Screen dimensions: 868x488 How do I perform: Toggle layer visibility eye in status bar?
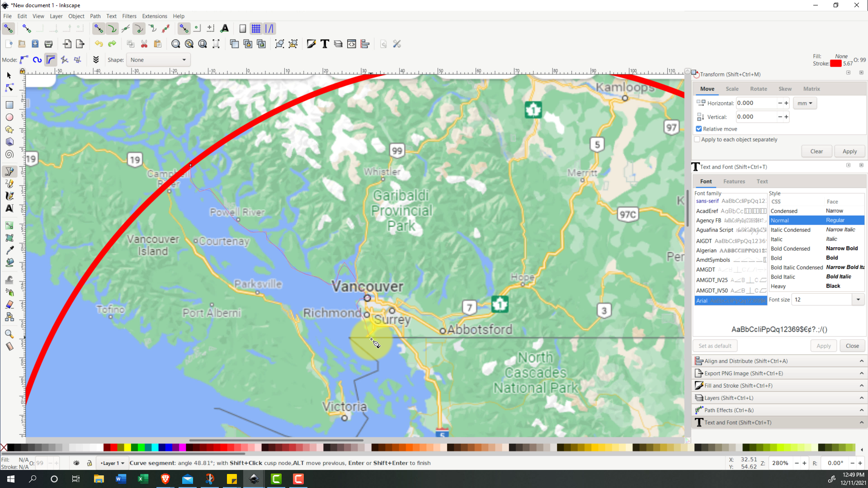pos(76,463)
